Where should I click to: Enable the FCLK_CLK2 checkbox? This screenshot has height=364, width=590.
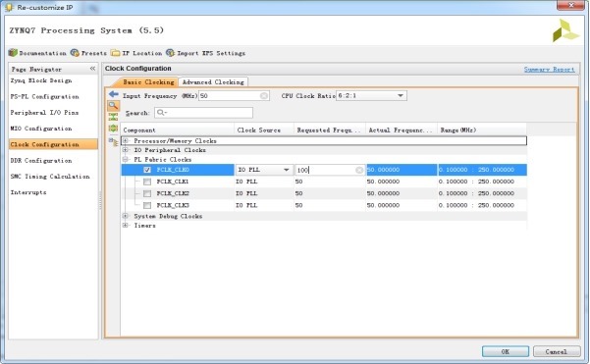coord(147,193)
